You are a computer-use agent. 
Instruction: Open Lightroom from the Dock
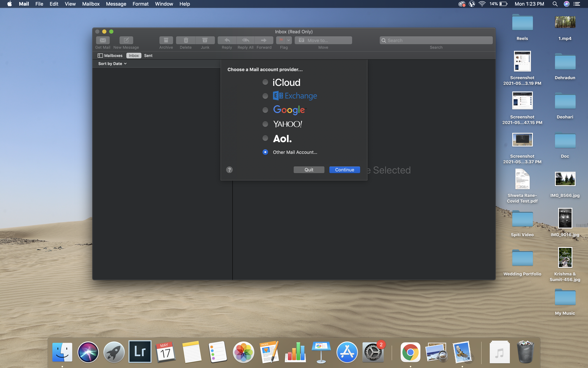[140, 352]
